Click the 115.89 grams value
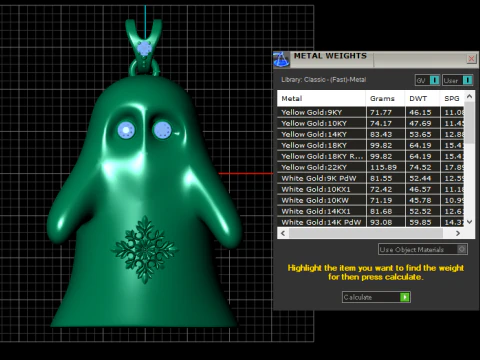 [383, 167]
